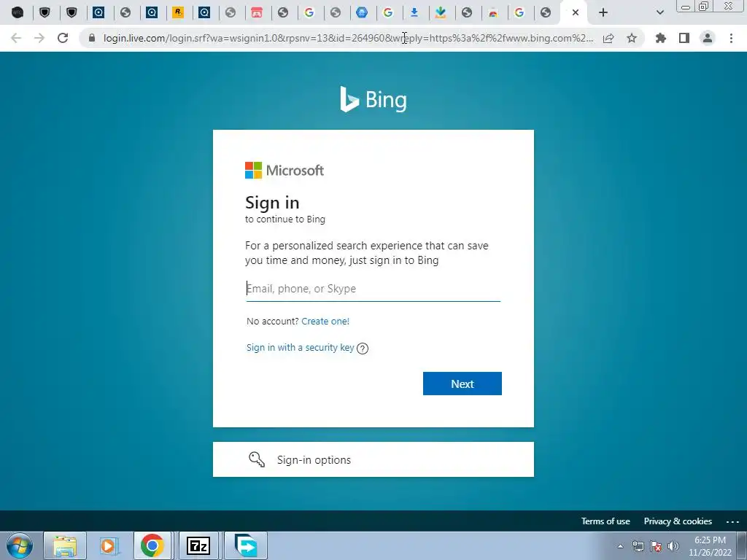The width and height of the screenshot is (747, 560).
Task: Open the Chrome profile avatar icon
Action: 708,38
